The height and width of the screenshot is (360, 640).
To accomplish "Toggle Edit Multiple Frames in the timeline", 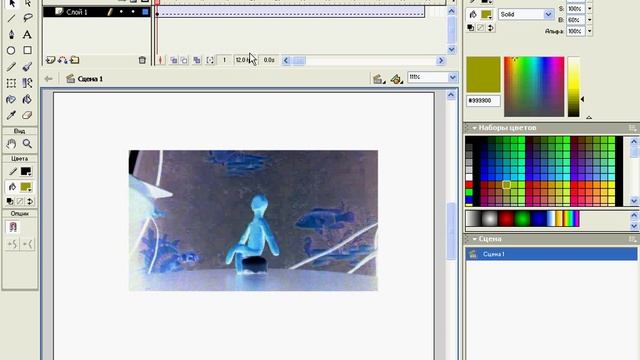I will point(197,60).
